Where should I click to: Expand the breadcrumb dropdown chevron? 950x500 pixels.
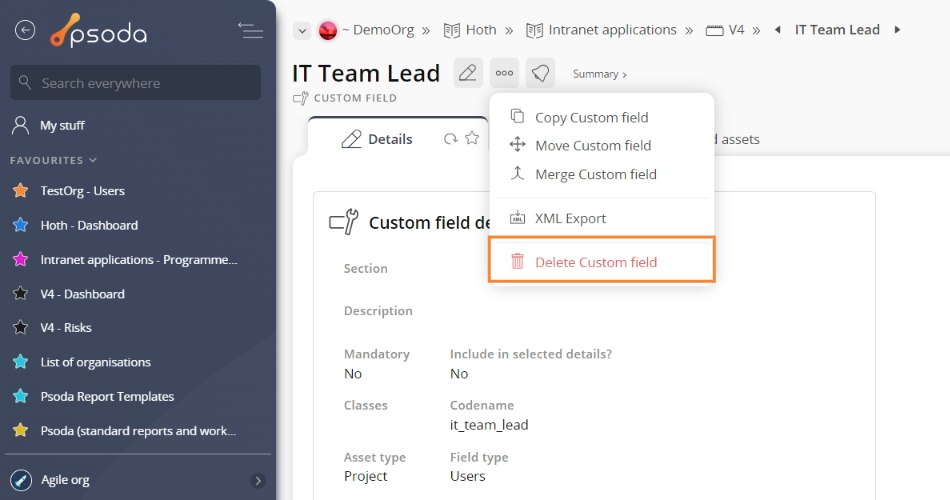pos(302,30)
